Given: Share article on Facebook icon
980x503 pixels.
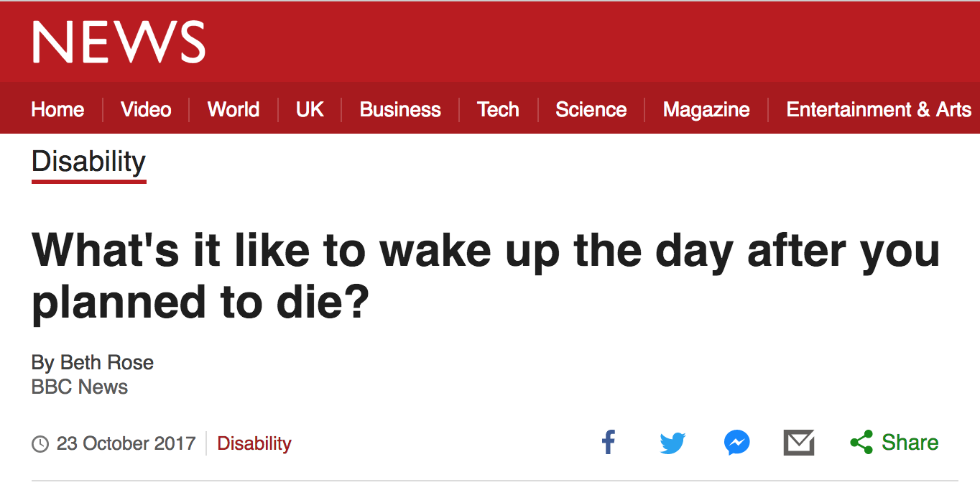Looking at the screenshot, I should 609,442.
